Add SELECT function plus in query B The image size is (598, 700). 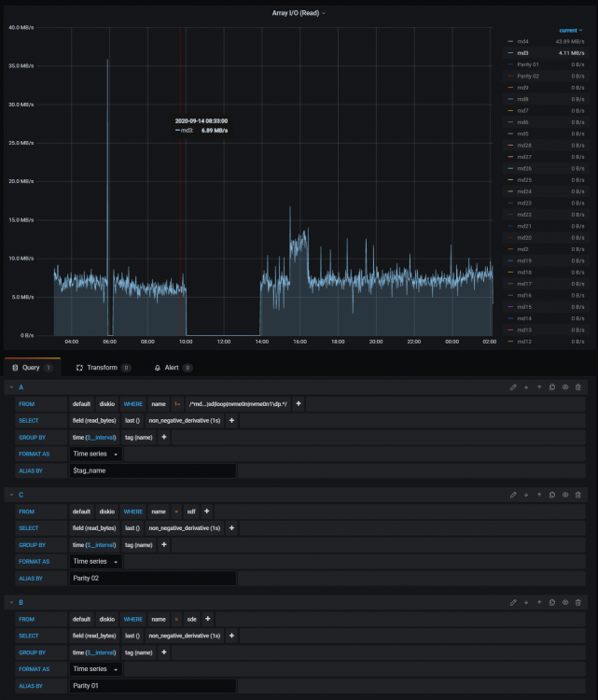(x=231, y=636)
